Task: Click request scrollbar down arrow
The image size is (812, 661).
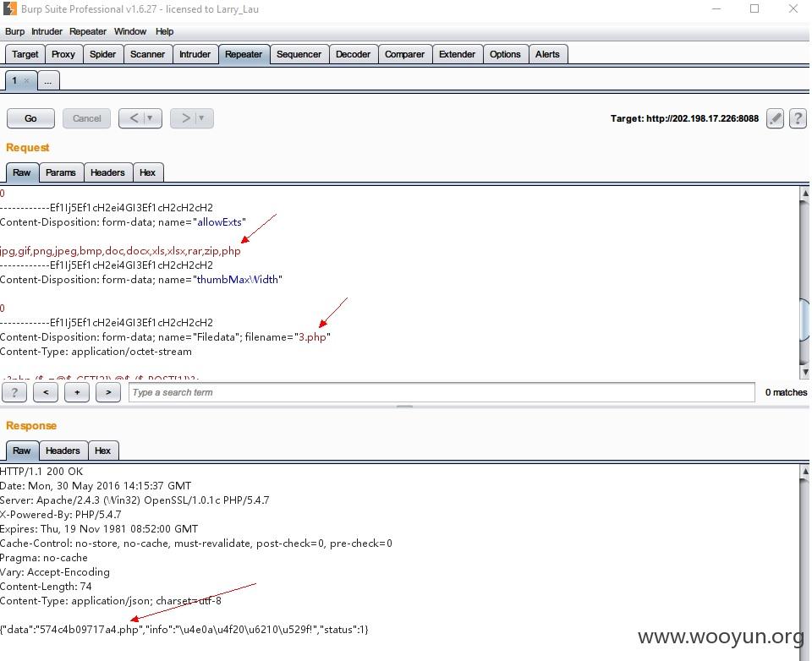Action: (x=804, y=372)
